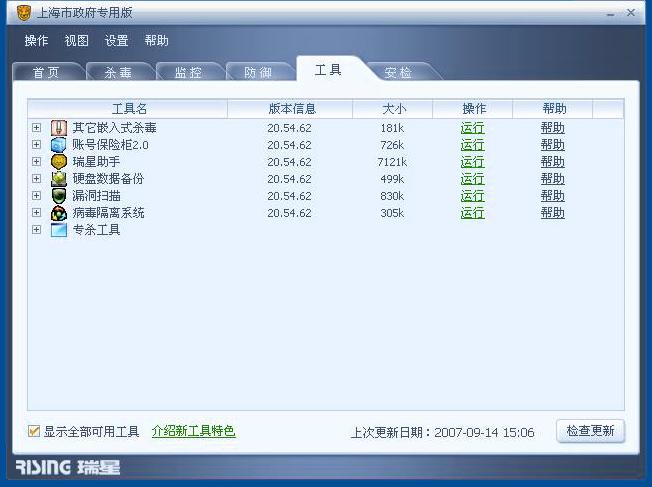
Task: Click the 830k size value
Action: [x=392, y=196]
